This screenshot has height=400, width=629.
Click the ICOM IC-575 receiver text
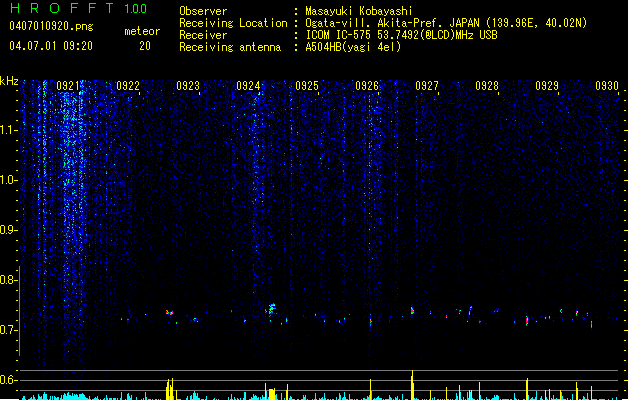(x=401, y=35)
